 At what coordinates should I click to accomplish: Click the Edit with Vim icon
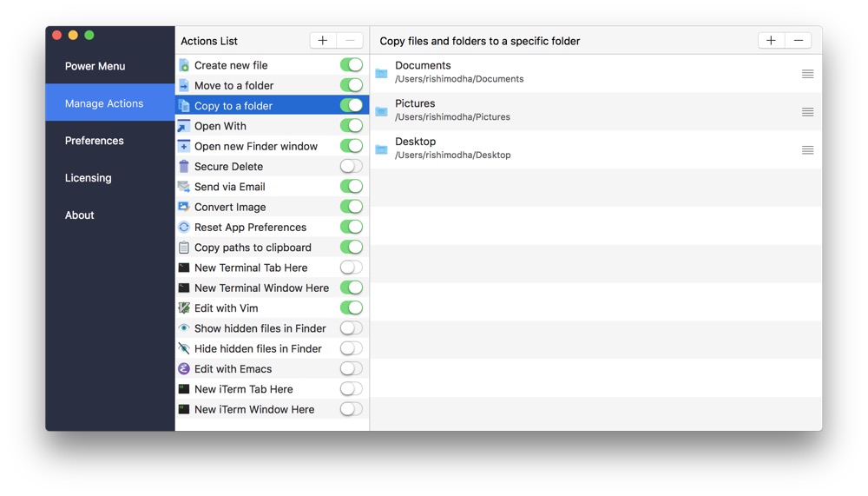point(184,308)
